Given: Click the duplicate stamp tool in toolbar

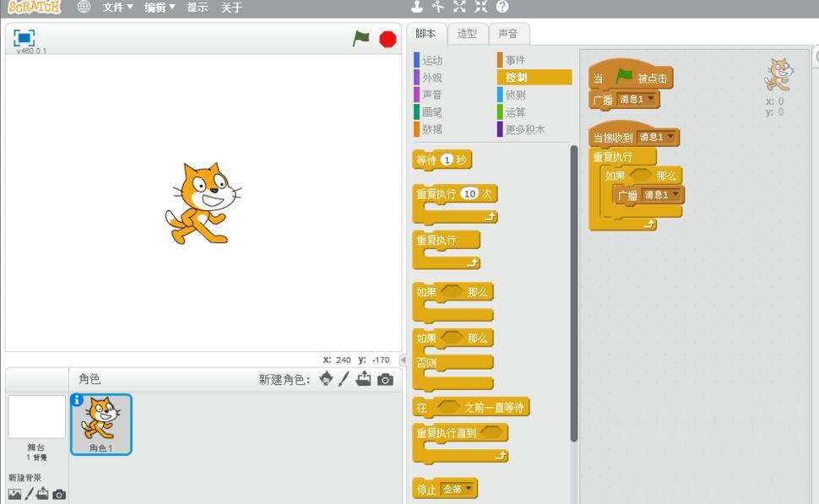Looking at the screenshot, I should [x=416, y=7].
